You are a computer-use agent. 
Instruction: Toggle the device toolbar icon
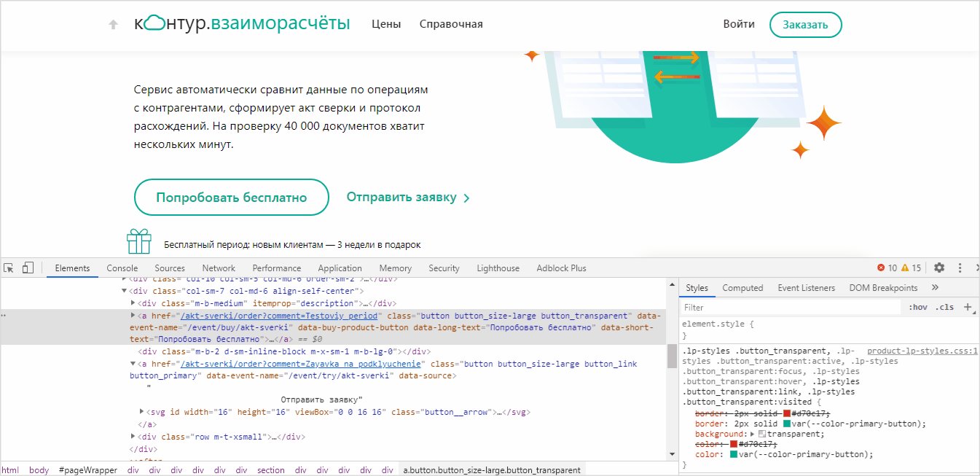[x=28, y=268]
